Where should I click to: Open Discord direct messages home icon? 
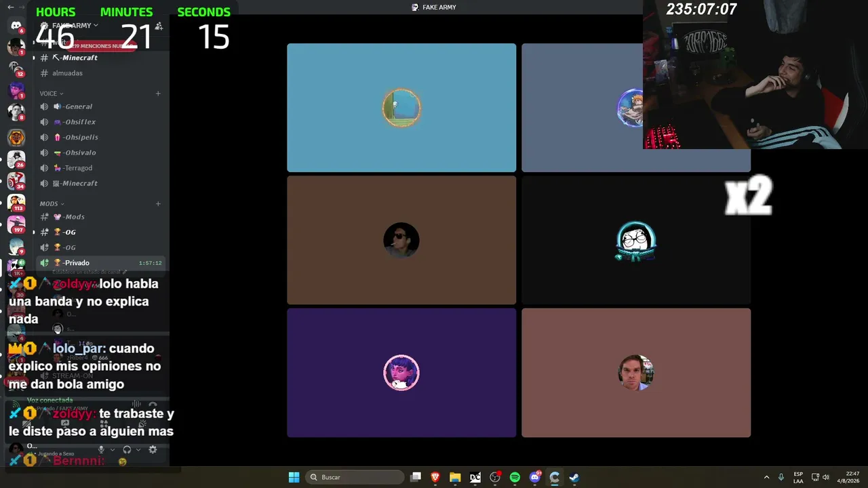tap(16, 26)
